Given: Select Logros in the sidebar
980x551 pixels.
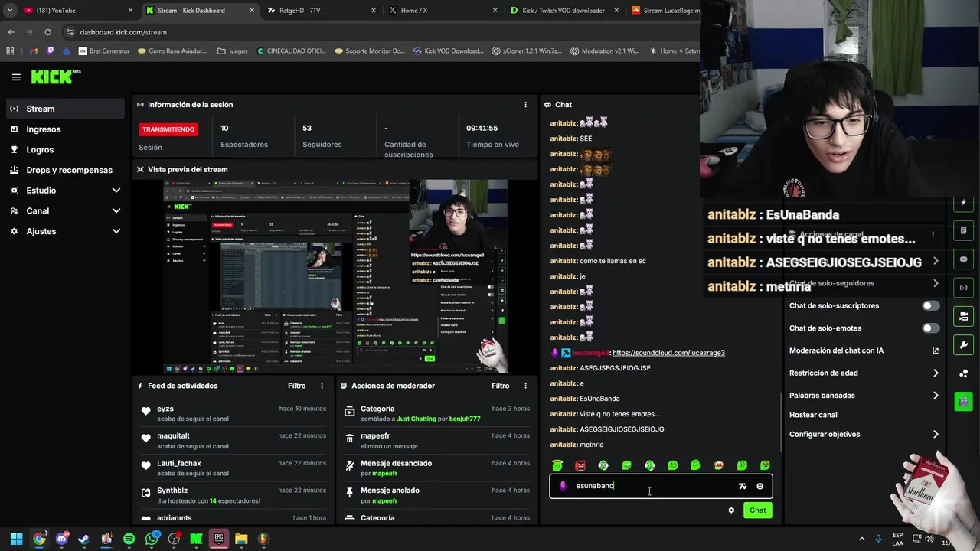Looking at the screenshot, I should pyautogui.click(x=65, y=150).
